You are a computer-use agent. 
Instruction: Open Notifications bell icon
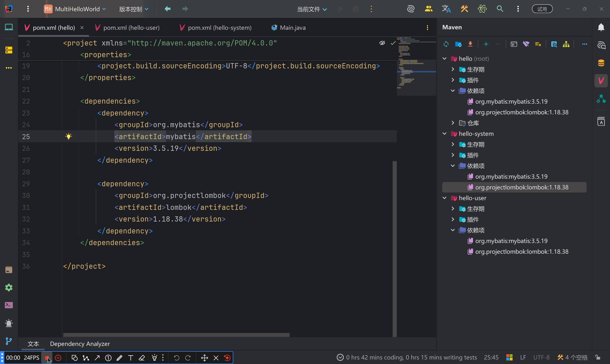[x=601, y=27]
